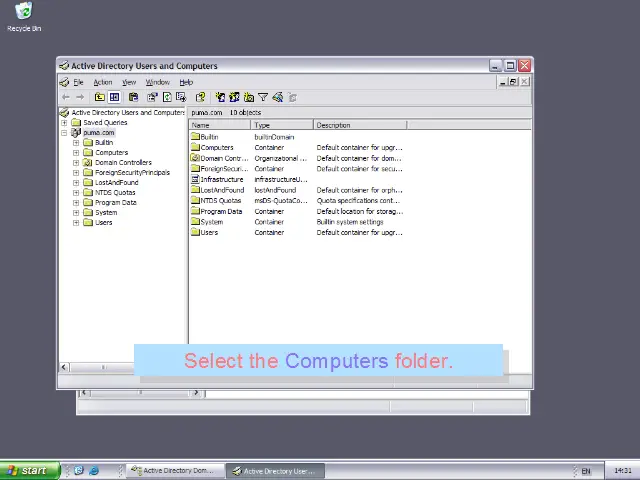
Task: Select the Users node in the left tree
Action: [x=104, y=222]
